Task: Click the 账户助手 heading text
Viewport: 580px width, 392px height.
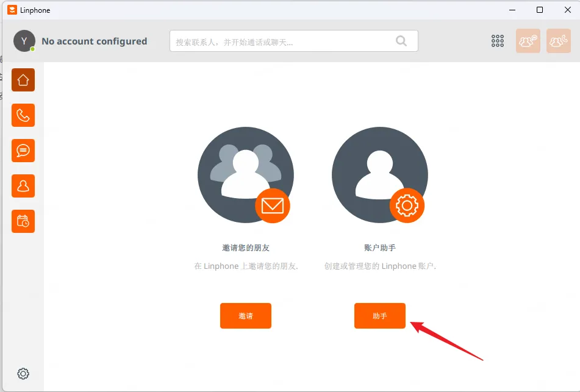Action: click(379, 247)
